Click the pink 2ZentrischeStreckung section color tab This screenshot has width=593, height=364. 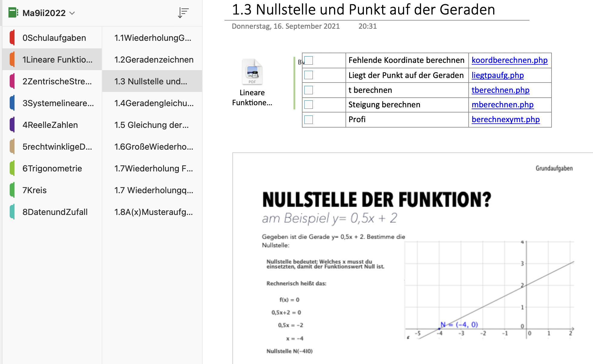pyautogui.click(x=12, y=81)
